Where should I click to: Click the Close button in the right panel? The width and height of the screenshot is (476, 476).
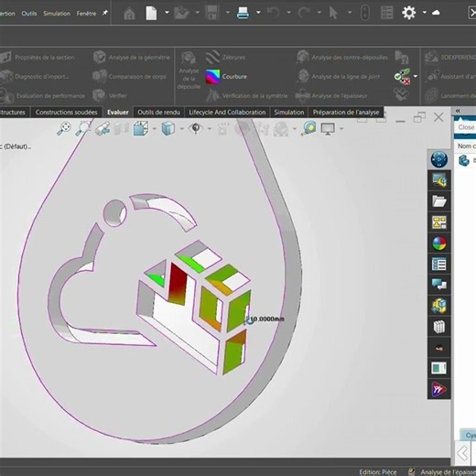466,127
